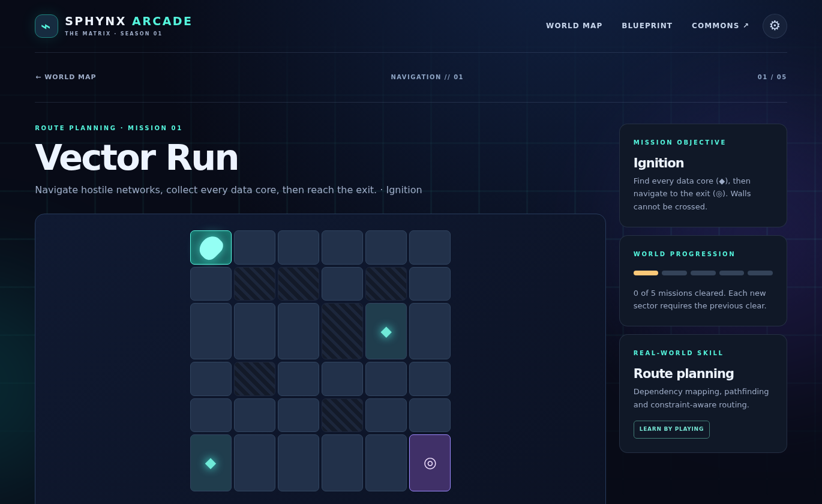Select the exit target tile on the grid

[430, 463]
